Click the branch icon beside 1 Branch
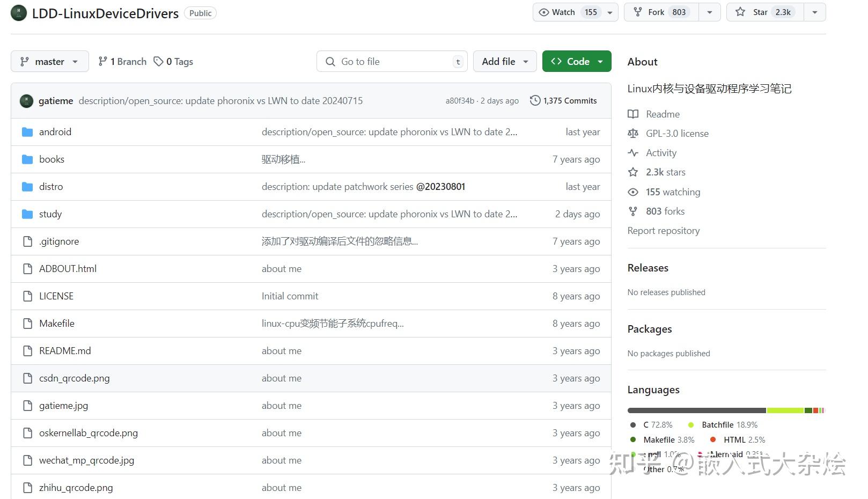868x499 pixels. (x=102, y=61)
